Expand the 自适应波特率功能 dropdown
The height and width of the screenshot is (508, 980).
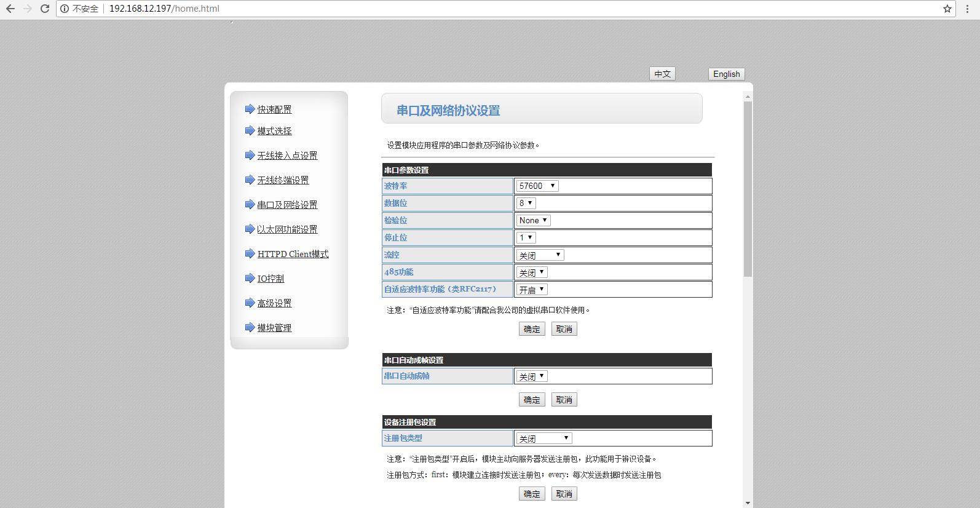(532, 290)
